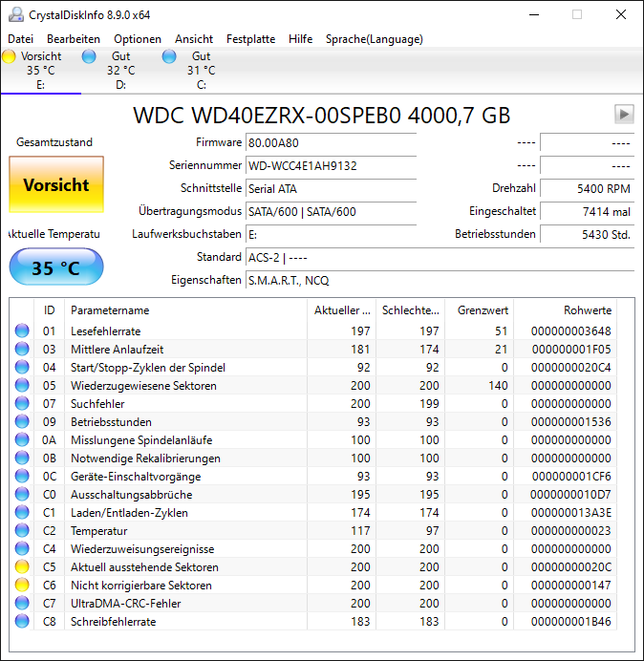Close the CrystalDiskInfo window
This screenshot has height=661, width=644.
pyautogui.click(x=621, y=14)
